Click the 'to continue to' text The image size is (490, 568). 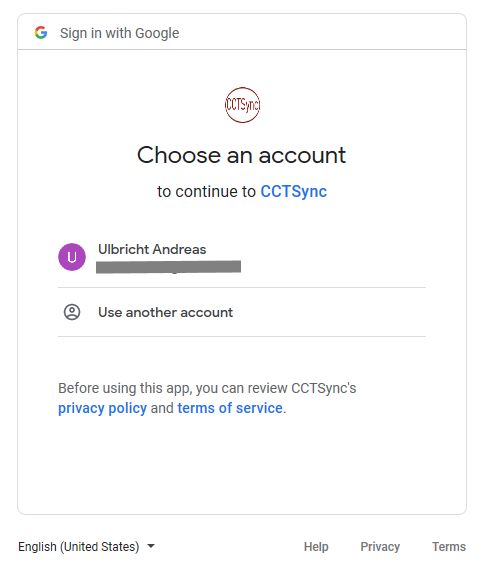(x=206, y=191)
